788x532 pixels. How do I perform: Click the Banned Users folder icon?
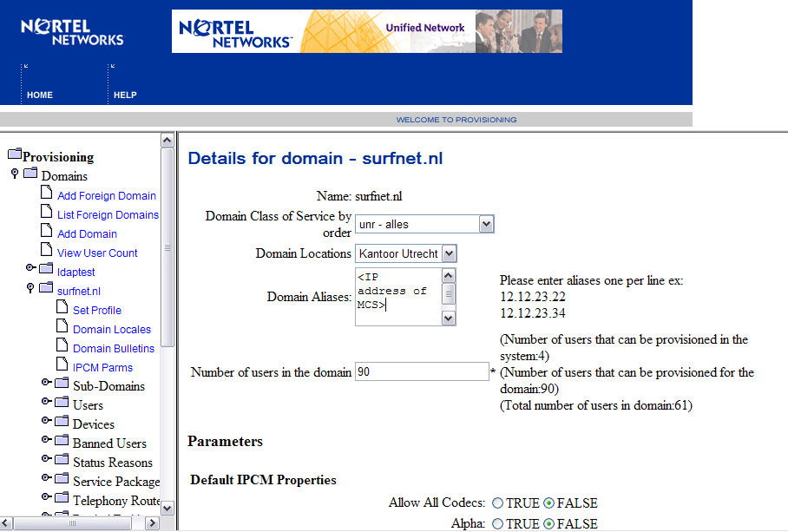(x=62, y=440)
